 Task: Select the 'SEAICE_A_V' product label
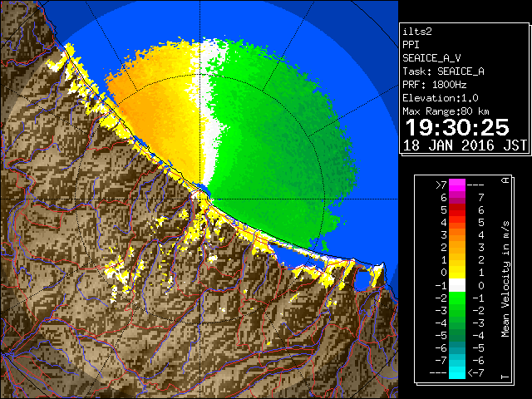431,58
